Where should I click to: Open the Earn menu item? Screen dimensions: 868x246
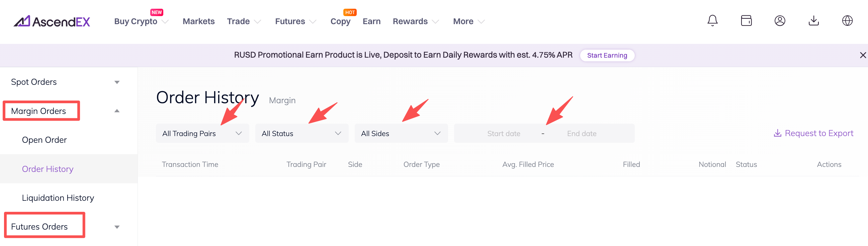click(371, 21)
